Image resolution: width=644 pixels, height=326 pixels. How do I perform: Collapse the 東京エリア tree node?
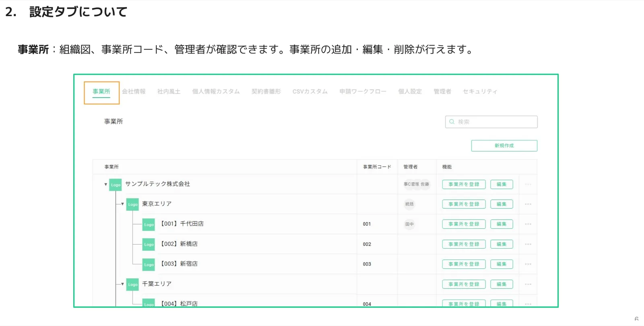[x=122, y=204]
